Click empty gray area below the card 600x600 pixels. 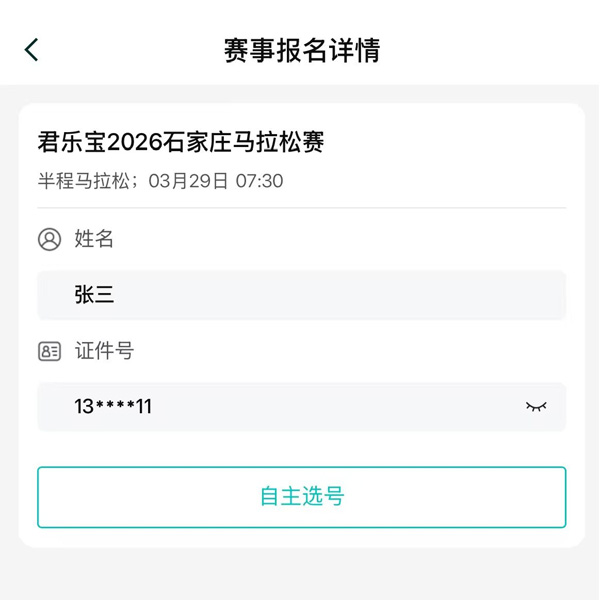point(301,575)
